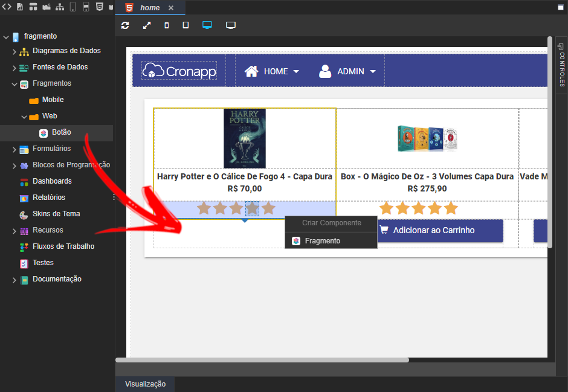Viewport: 568px width, 392px height.
Task: Switch preview to smartphone size
Action: point(167,25)
